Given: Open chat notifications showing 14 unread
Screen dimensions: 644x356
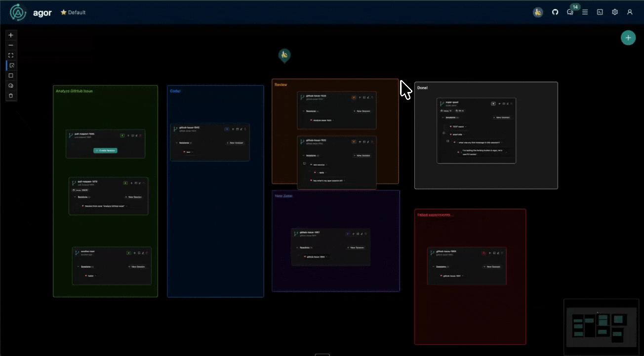Looking at the screenshot, I should tap(570, 12).
